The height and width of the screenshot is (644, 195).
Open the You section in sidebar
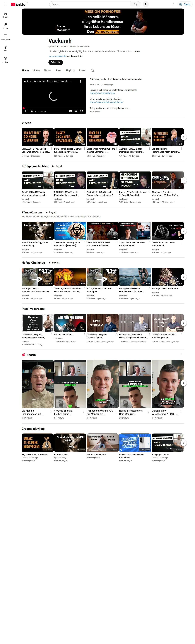[x=5, y=48]
